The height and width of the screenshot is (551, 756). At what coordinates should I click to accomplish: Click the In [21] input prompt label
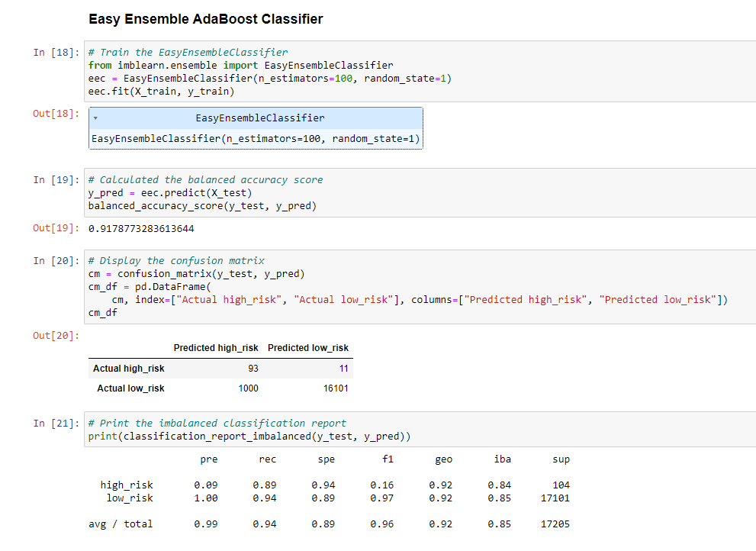(x=56, y=423)
